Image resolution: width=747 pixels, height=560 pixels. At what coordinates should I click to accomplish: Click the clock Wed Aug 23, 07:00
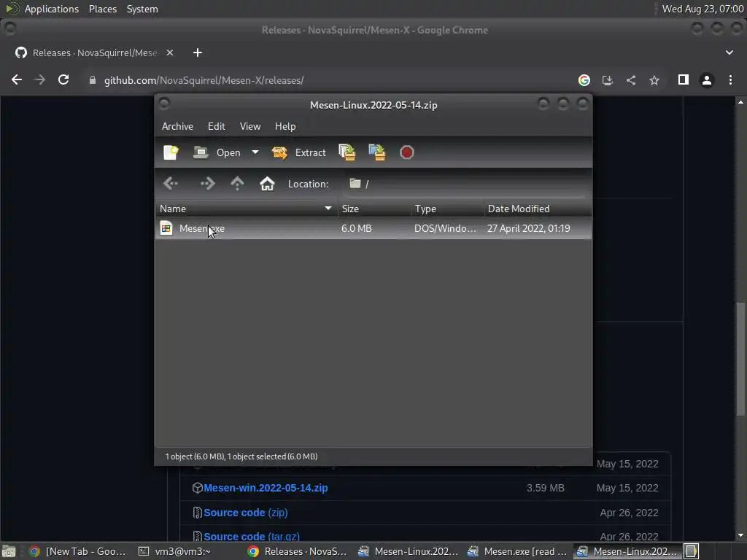pos(703,9)
